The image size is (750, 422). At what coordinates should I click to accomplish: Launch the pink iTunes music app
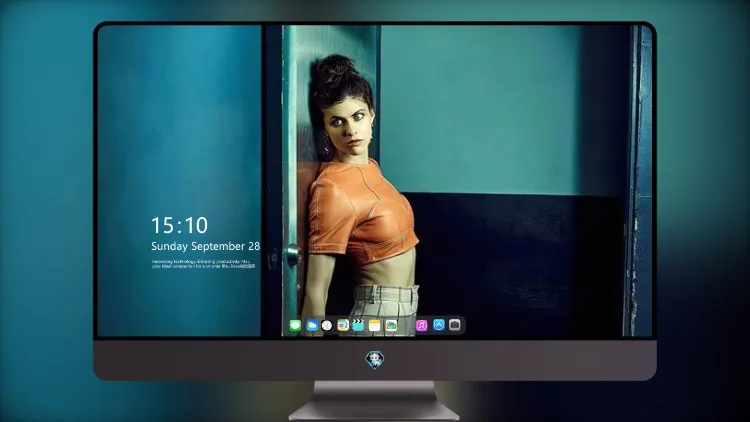tap(421, 325)
